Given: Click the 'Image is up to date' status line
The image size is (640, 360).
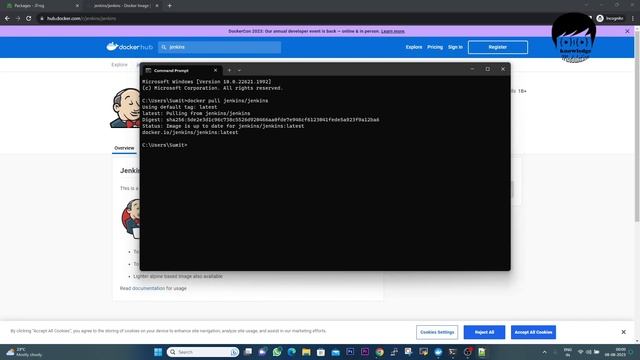Looking at the screenshot, I should (x=223, y=126).
